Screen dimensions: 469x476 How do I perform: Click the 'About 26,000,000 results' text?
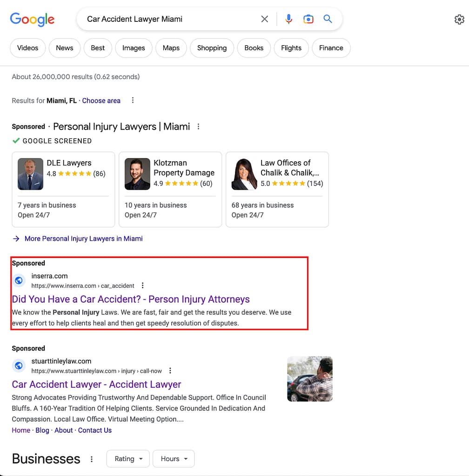click(76, 77)
